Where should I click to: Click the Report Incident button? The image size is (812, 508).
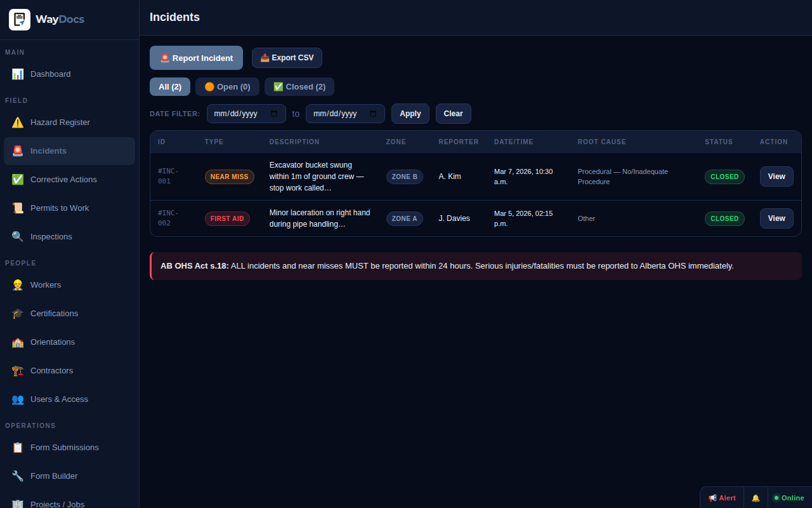pyautogui.click(x=196, y=58)
